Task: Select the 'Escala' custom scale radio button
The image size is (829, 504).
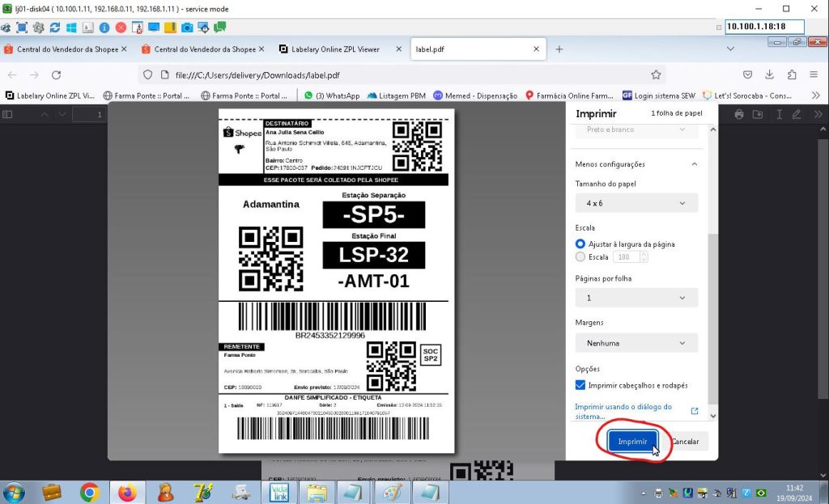Action: [x=580, y=256]
